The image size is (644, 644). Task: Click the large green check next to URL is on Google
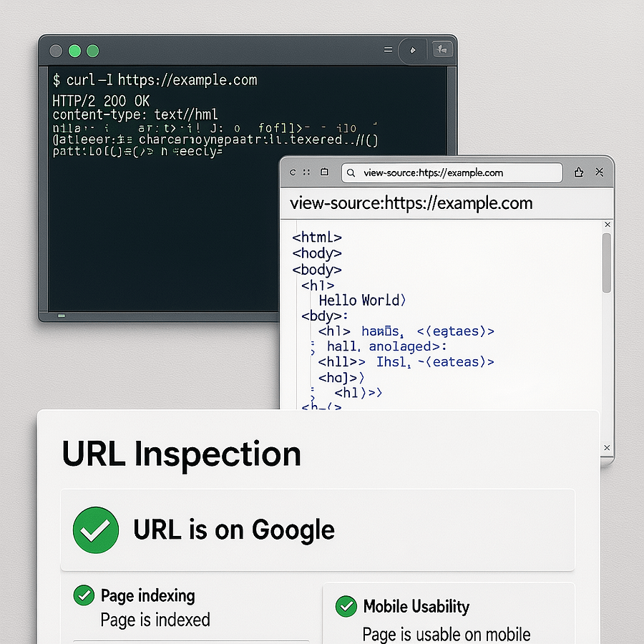(x=96, y=530)
